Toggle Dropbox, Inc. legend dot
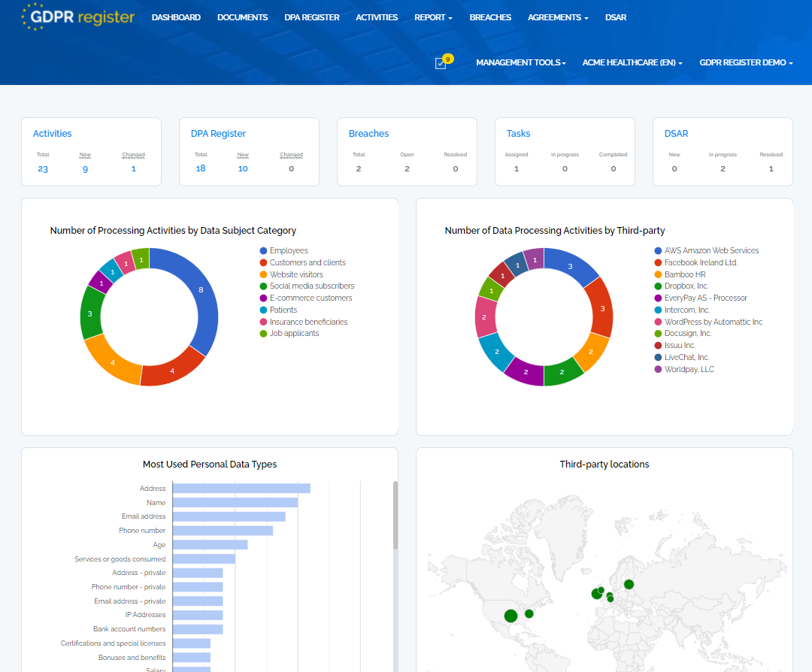 (658, 286)
